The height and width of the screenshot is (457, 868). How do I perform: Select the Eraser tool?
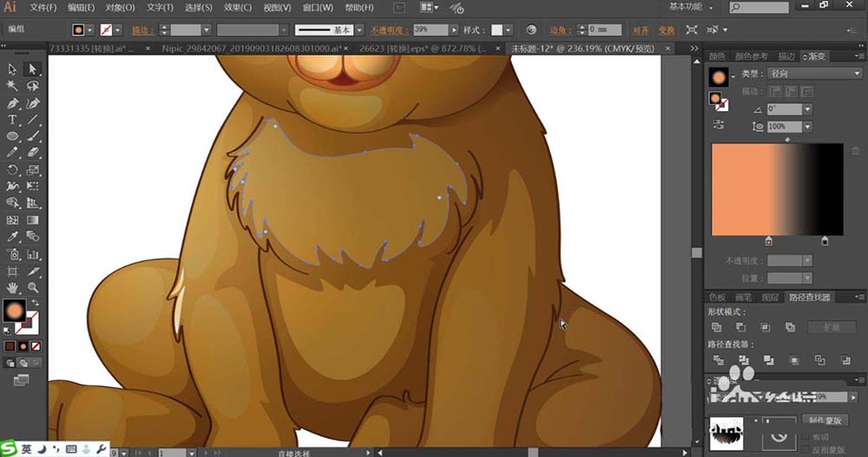click(33, 153)
